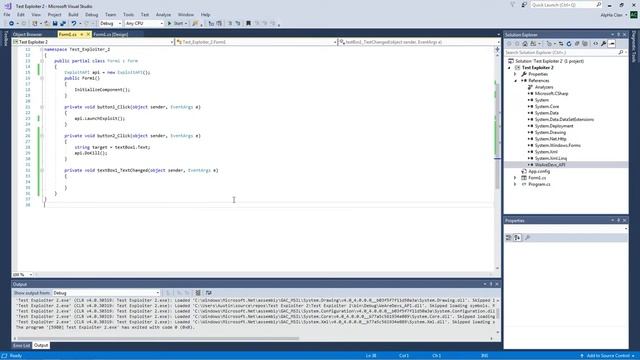Switch to the Form1.cs [Design] tab
This screenshot has height=360, width=640.
111,35
